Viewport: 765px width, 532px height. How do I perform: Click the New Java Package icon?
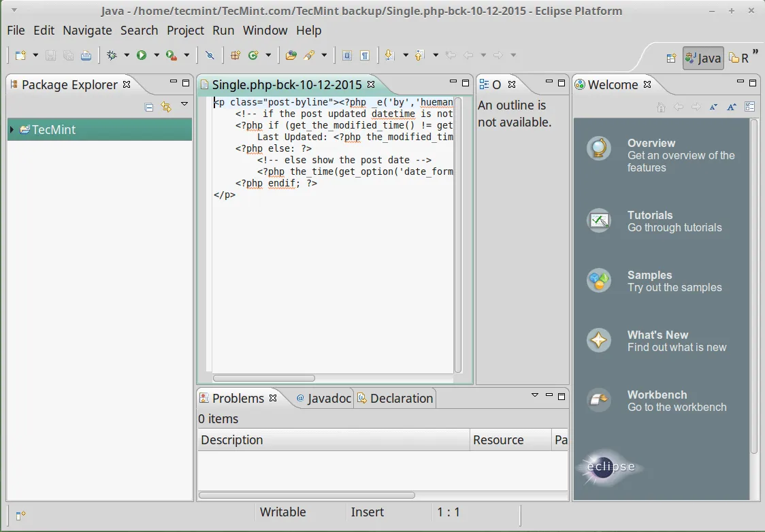[235, 55]
